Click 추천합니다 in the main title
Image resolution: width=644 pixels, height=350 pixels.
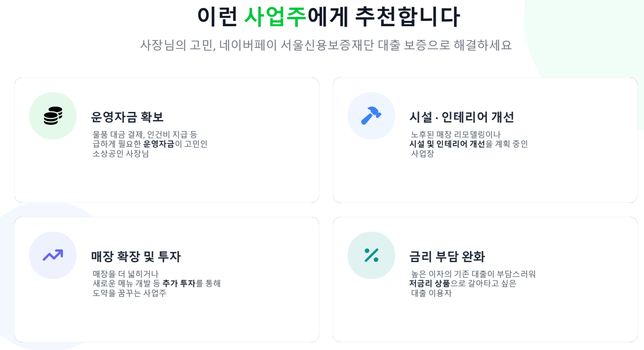(407, 16)
